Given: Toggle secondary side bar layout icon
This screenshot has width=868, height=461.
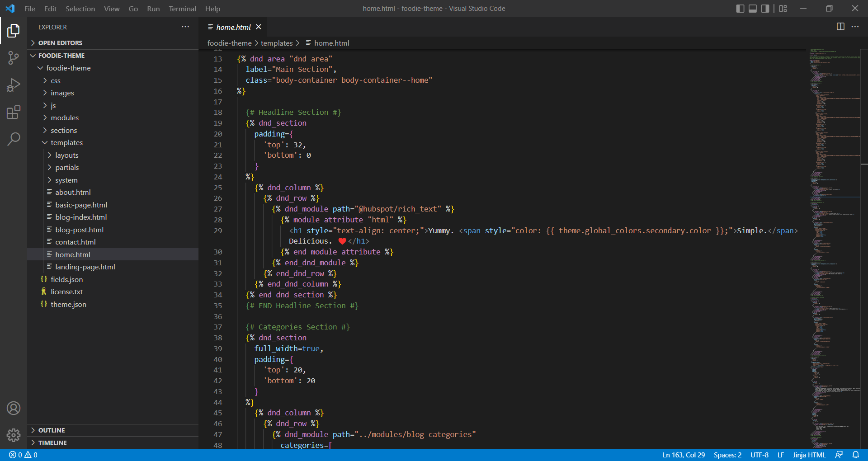Looking at the screenshot, I should 765,9.
